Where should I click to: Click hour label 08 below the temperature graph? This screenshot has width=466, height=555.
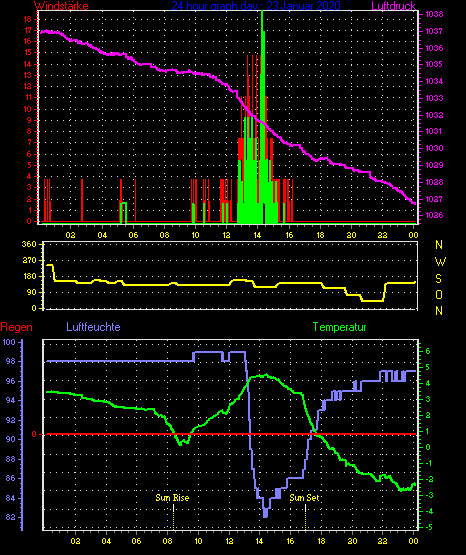[x=167, y=541]
